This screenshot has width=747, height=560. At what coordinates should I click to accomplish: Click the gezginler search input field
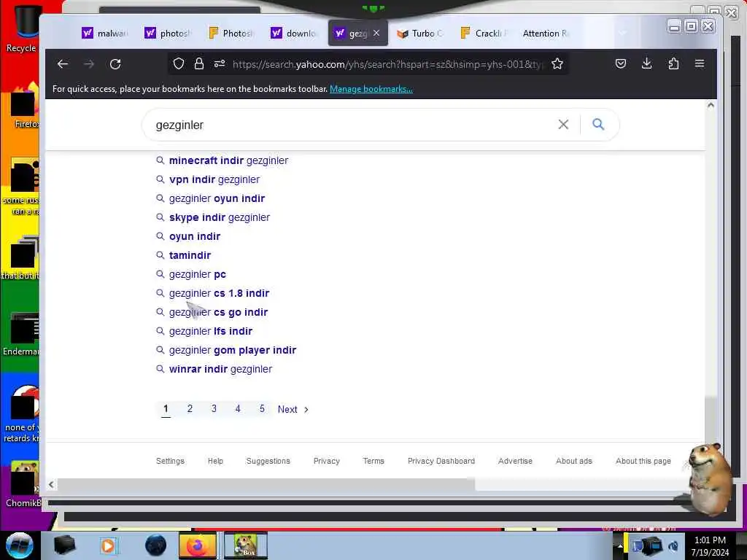(352, 125)
